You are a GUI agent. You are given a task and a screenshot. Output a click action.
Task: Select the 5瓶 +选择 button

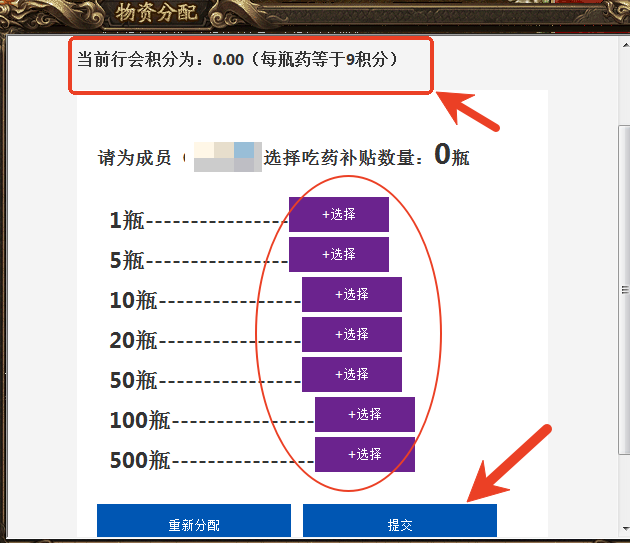pos(338,254)
